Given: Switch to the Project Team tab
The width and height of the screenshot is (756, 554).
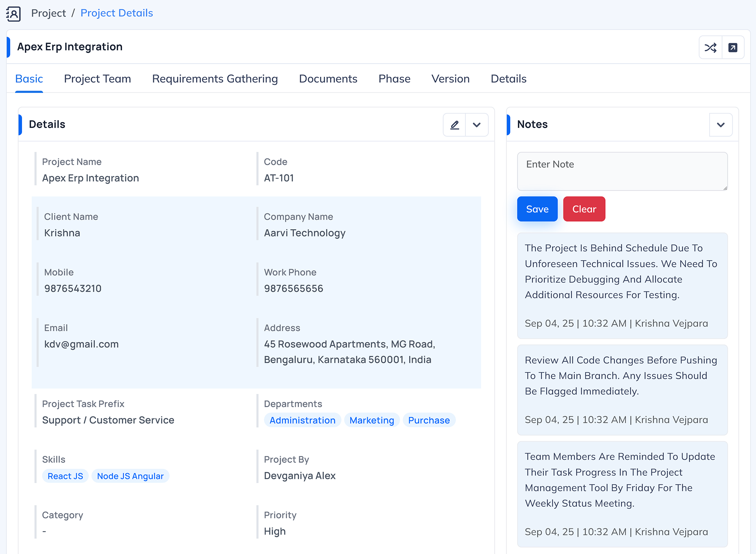Looking at the screenshot, I should tap(97, 79).
